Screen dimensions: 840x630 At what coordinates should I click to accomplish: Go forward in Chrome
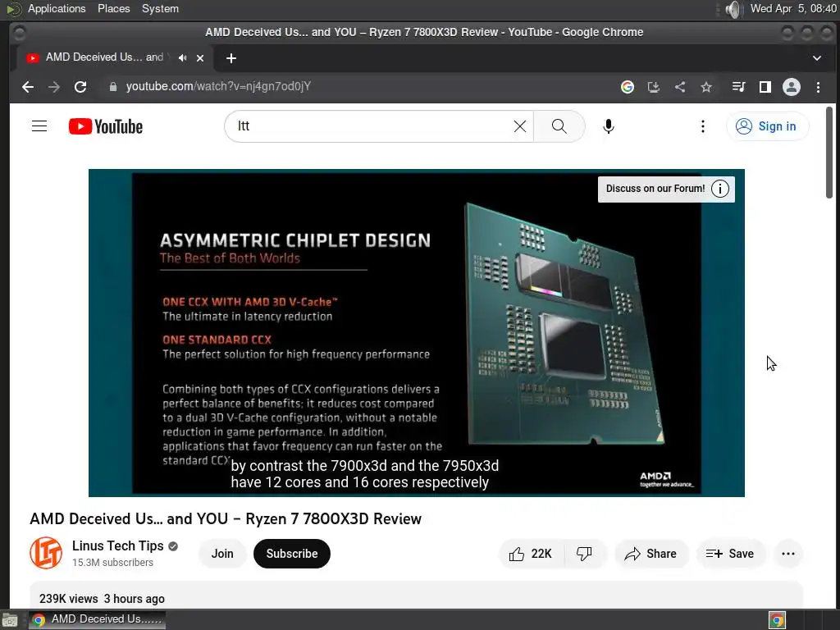[x=54, y=87]
